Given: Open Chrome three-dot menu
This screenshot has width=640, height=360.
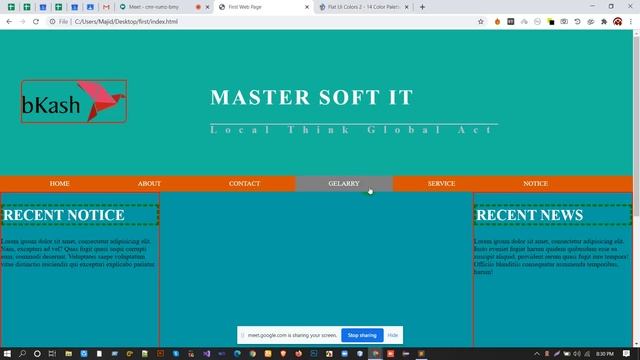Looking at the screenshot, I should point(631,22).
